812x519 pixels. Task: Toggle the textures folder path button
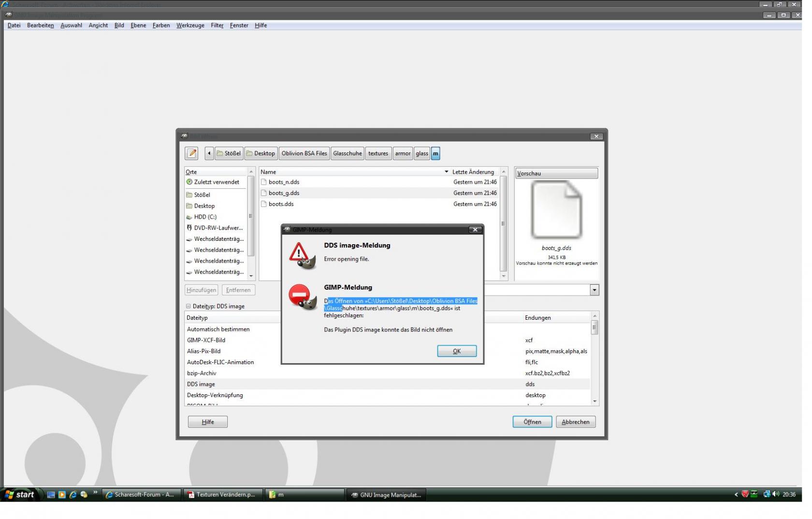(378, 153)
